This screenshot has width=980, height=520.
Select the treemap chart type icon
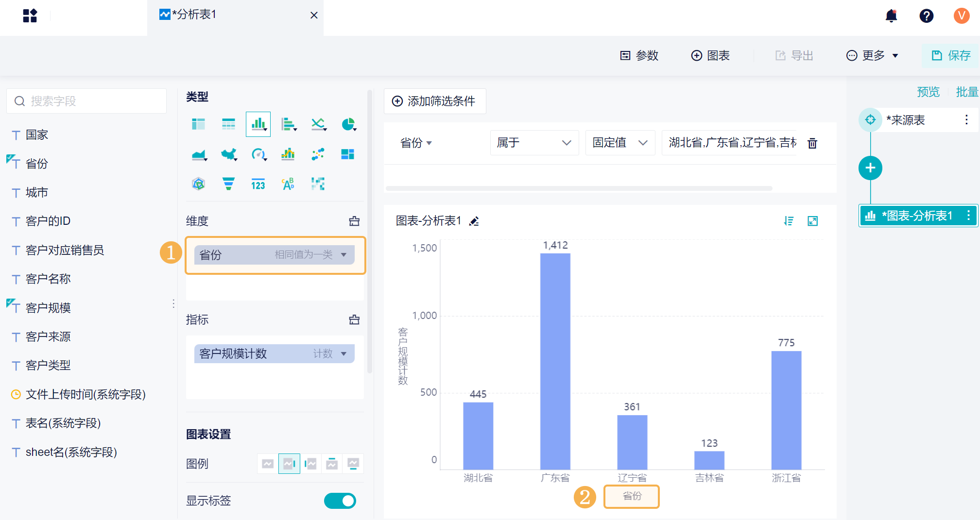pyautogui.click(x=348, y=154)
